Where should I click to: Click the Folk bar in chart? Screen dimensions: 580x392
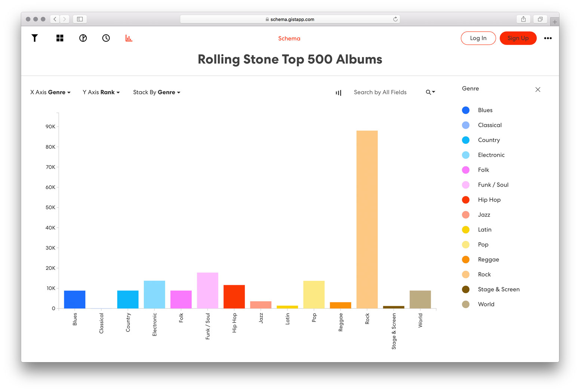181,299
